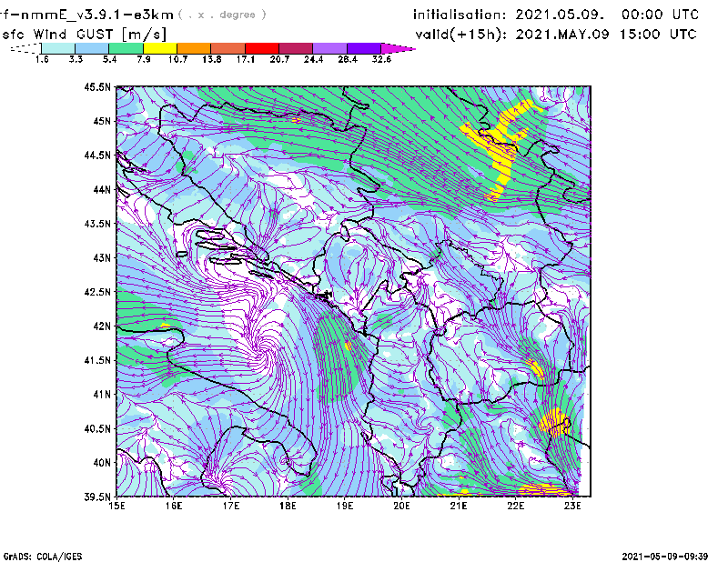Click the '( . x . degree )' gray text
The height and width of the screenshot is (562, 728).
pos(222,15)
